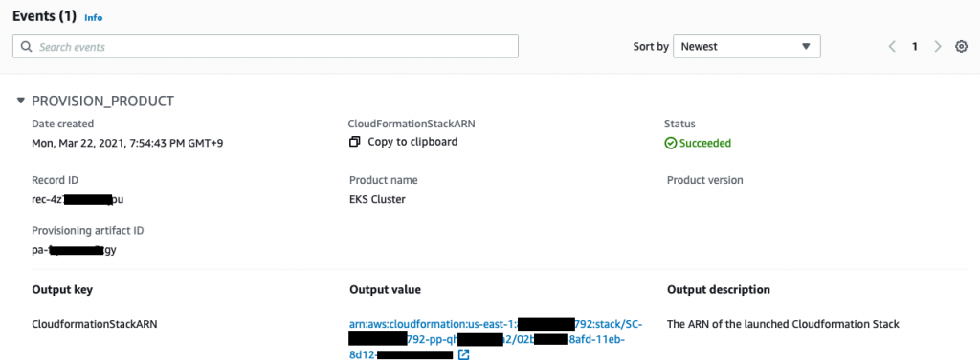Click the Copy to clipboard button text

[x=412, y=142]
